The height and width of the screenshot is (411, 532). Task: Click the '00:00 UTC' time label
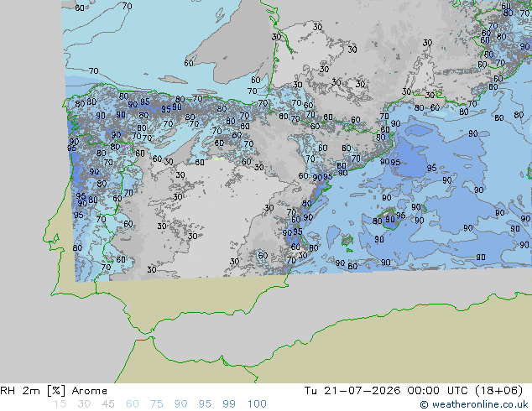[x=437, y=391]
